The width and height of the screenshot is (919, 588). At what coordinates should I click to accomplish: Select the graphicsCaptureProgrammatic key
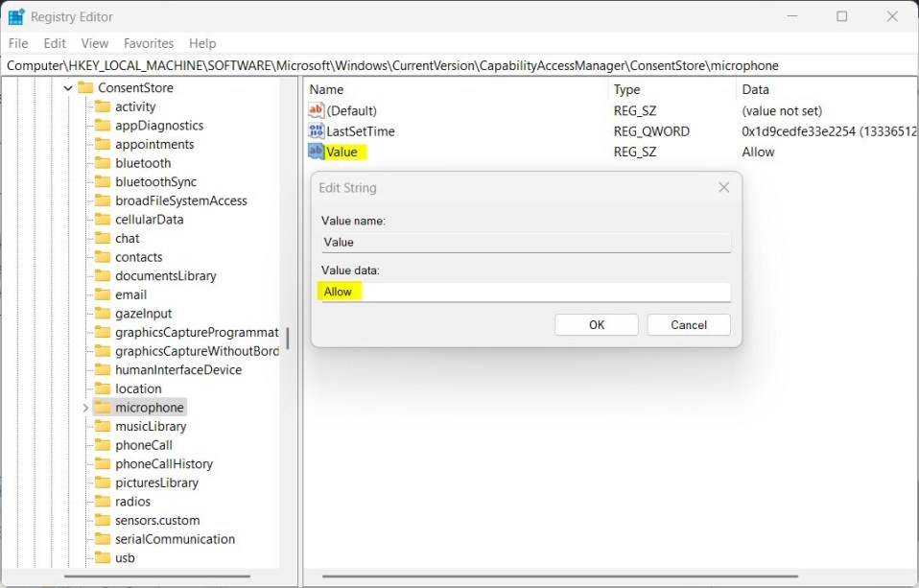(197, 333)
